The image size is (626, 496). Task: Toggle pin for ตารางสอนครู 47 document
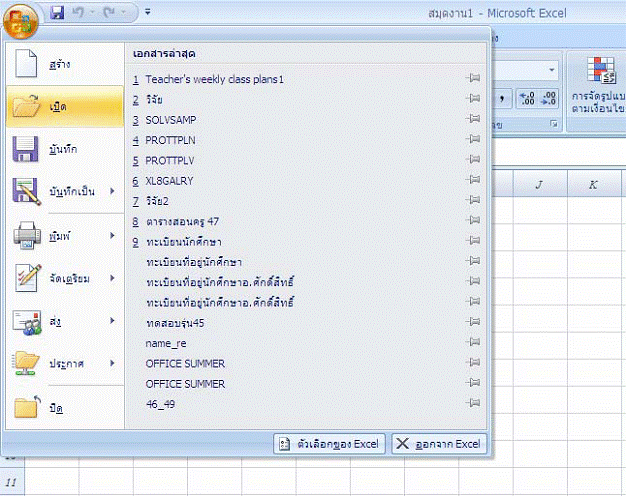click(x=473, y=220)
